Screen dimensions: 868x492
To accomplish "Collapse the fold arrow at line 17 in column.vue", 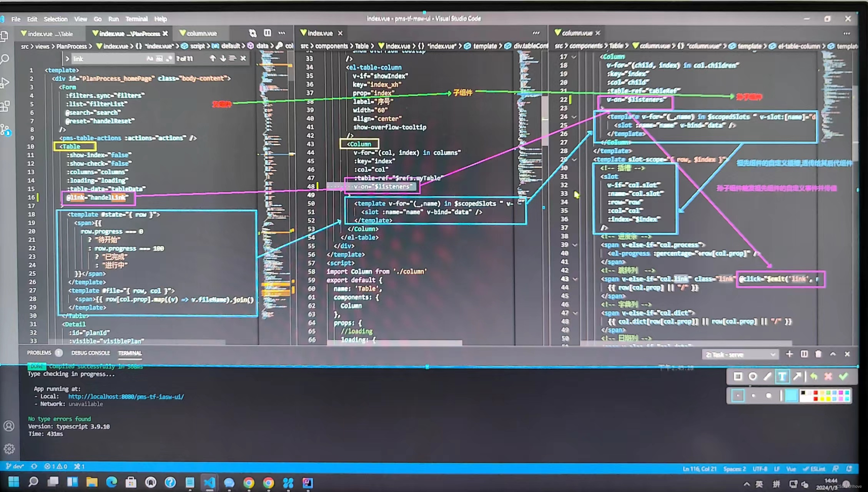I will (x=574, y=57).
